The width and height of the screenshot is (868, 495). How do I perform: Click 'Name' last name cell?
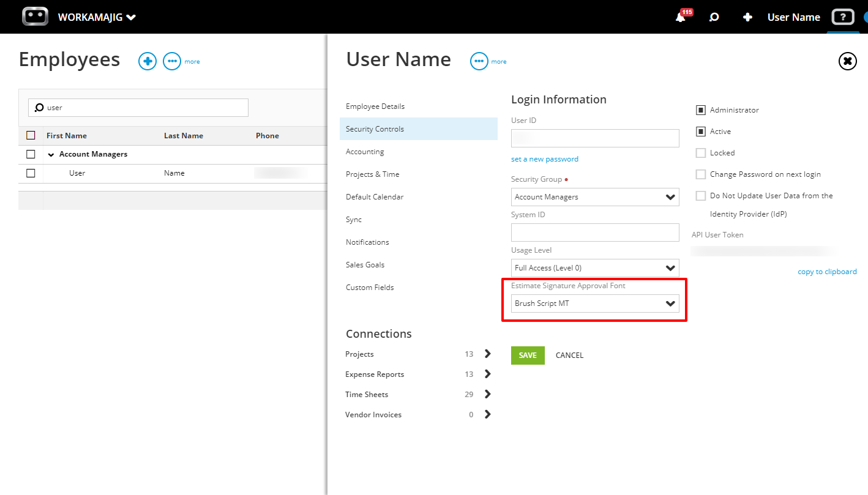click(174, 173)
